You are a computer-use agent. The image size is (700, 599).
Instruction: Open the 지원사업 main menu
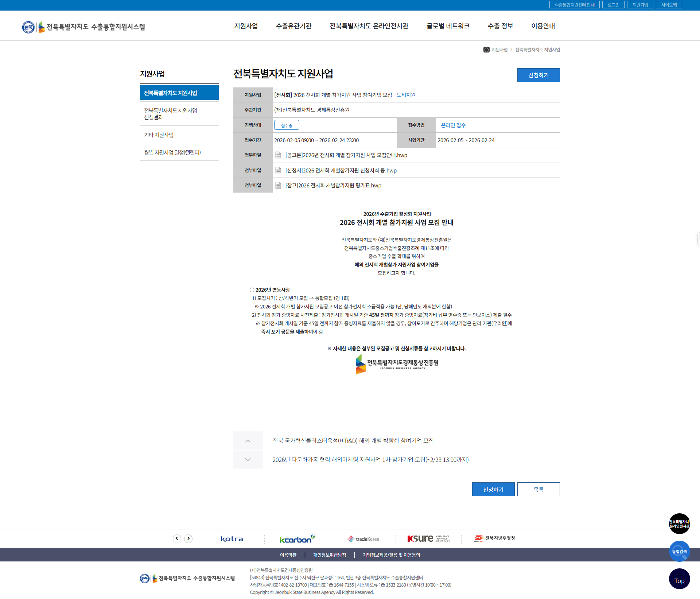click(x=246, y=26)
